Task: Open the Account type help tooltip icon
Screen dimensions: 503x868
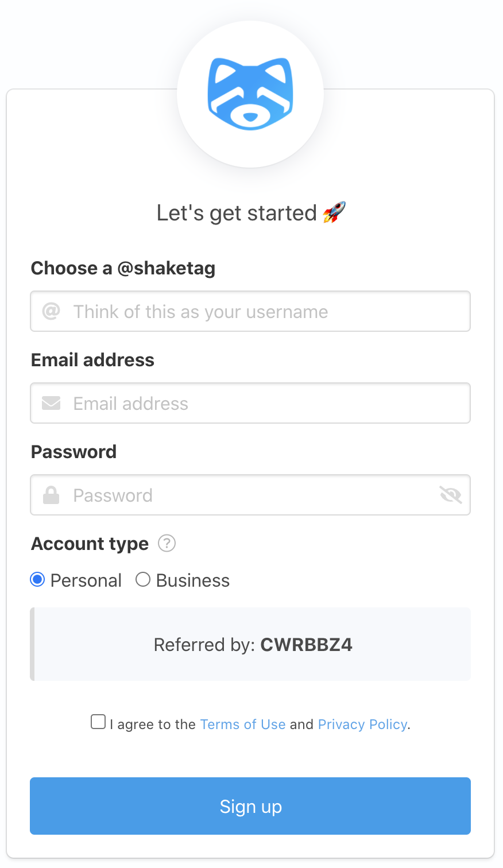Action: pyautogui.click(x=166, y=544)
